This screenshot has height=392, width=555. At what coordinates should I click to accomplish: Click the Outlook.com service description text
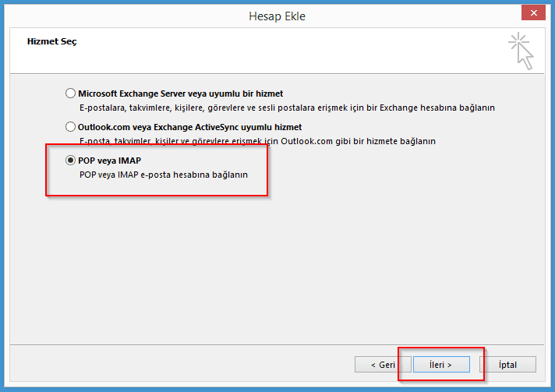click(257, 141)
